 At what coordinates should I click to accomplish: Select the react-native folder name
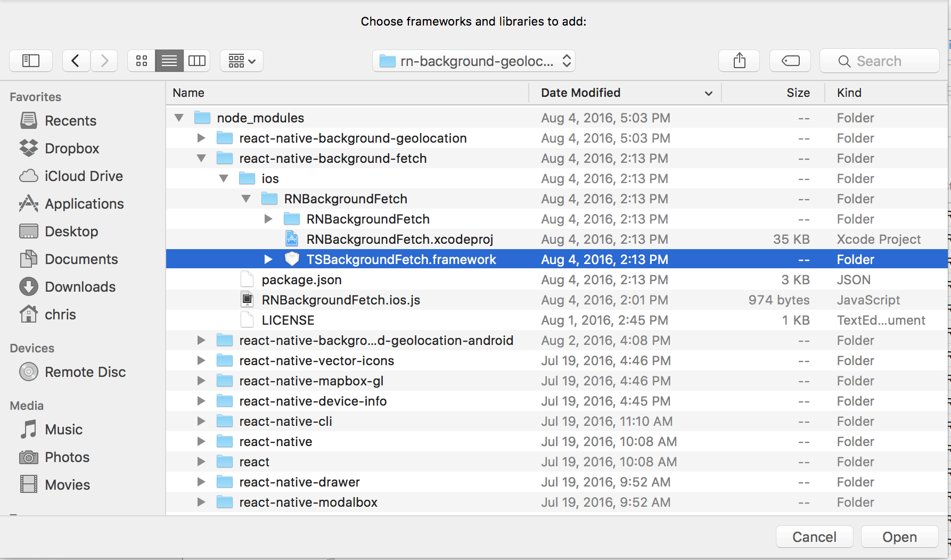pyautogui.click(x=276, y=441)
